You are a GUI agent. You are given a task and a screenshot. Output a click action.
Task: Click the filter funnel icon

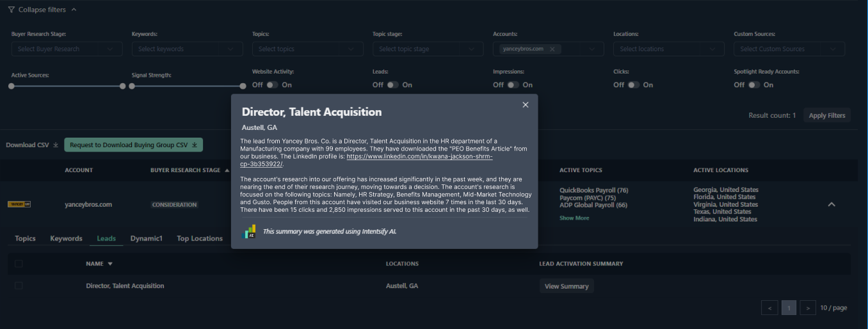(x=11, y=10)
